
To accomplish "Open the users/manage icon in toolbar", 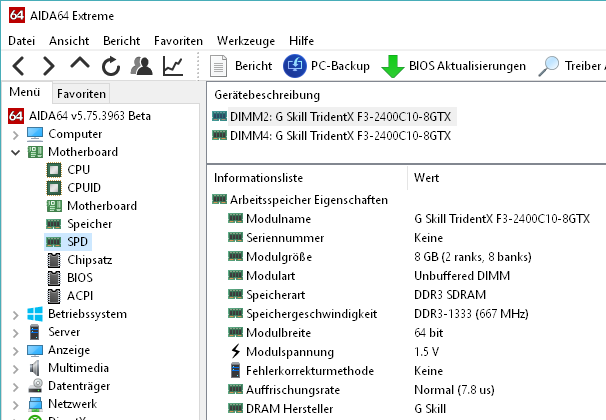I will [x=141, y=66].
